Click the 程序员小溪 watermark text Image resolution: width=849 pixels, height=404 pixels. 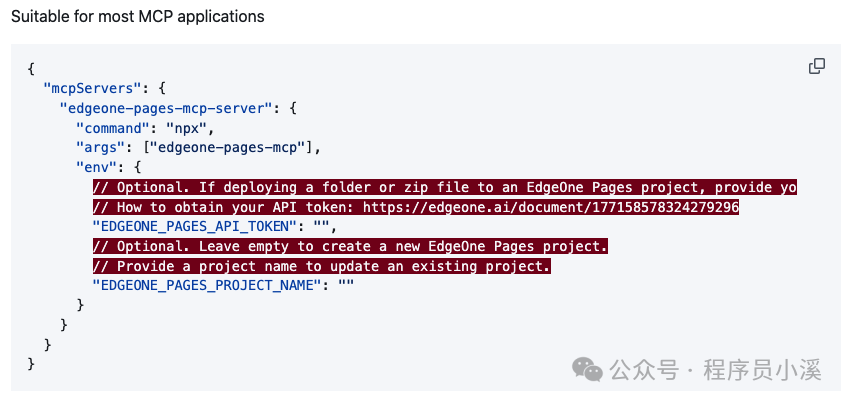coord(763,370)
